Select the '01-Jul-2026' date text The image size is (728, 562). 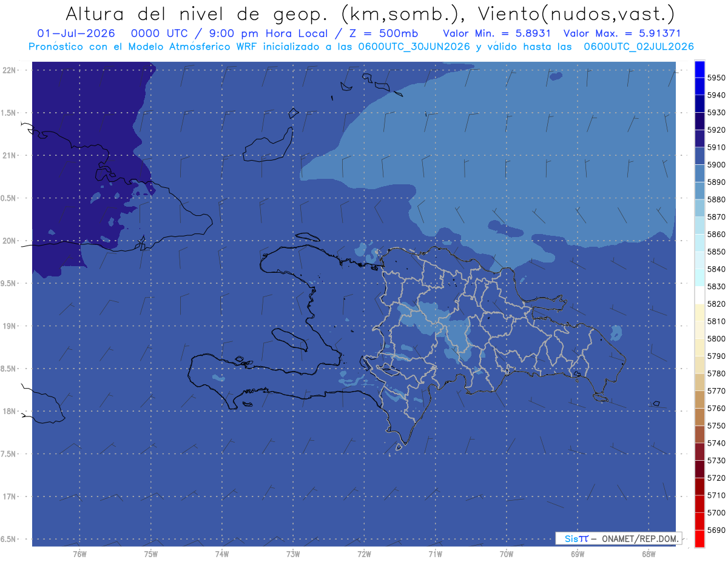pyautogui.click(x=76, y=33)
